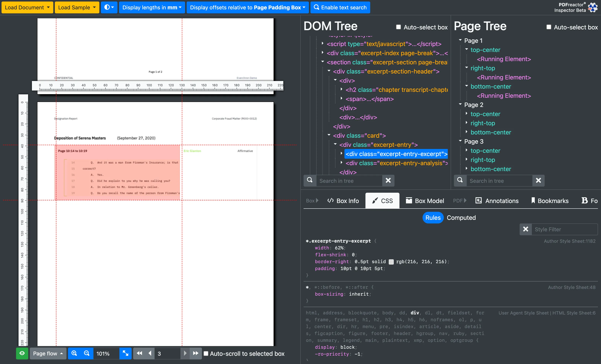
Task: Click the DOM Tree search input
Action: [x=349, y=181]
